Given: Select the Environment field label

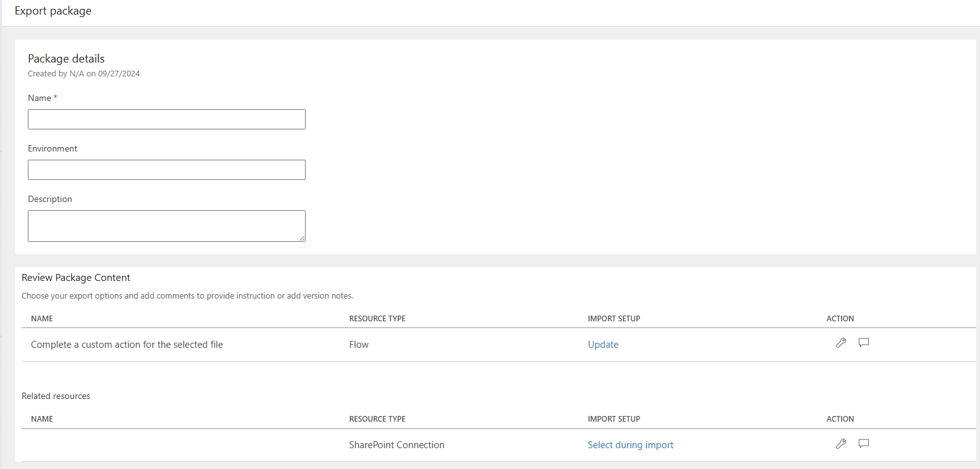Looking at the screenshot, I should (x=52, y=148).
